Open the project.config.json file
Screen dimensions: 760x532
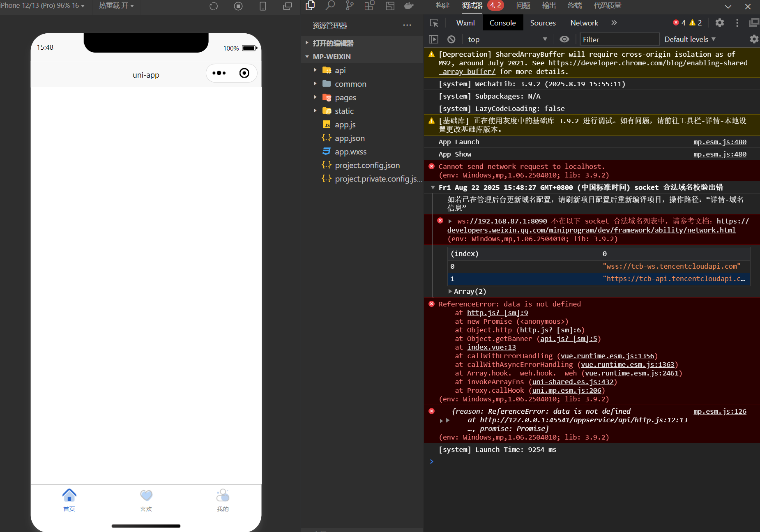(367, 165)
